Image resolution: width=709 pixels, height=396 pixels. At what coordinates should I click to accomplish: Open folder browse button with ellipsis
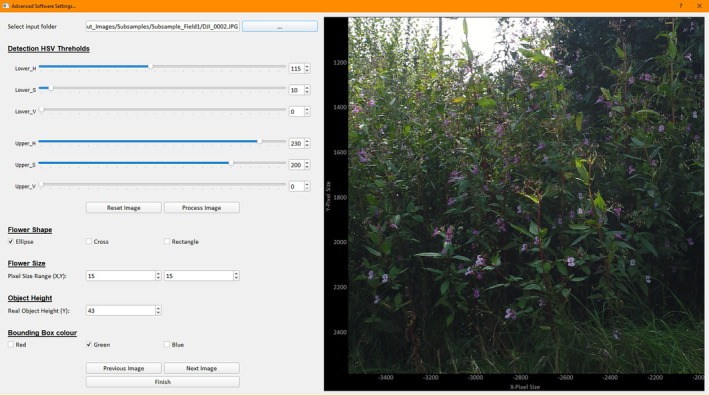click(x=279, y=27)
